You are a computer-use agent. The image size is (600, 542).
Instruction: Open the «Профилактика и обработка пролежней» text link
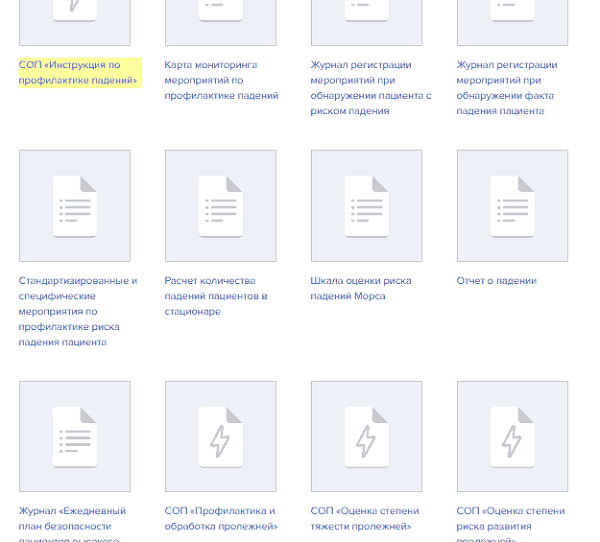[219, 518]
